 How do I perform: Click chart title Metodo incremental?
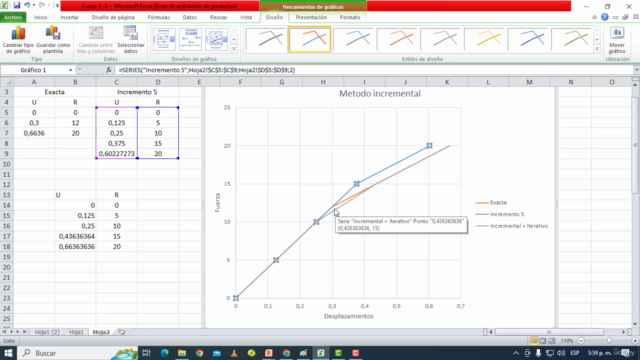tap(380, 93)
